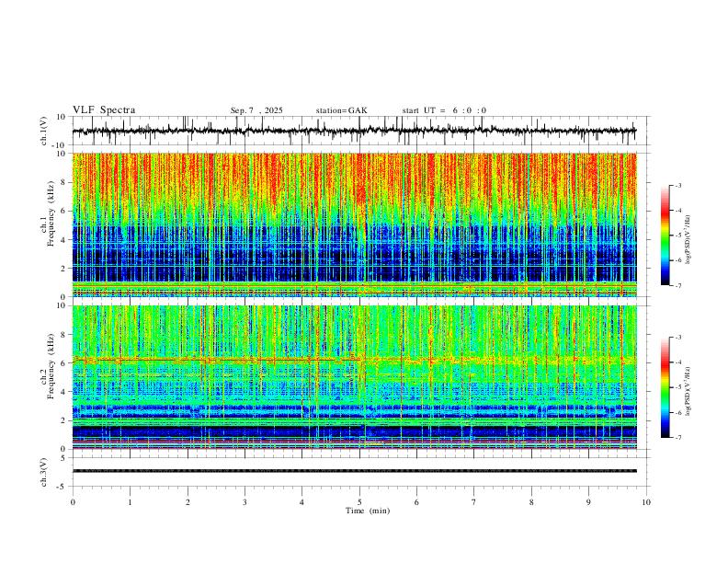Click the "-5" label on ch.1 colorbar
The height and width of the screenshot is (563, 728).
[677, 236]
